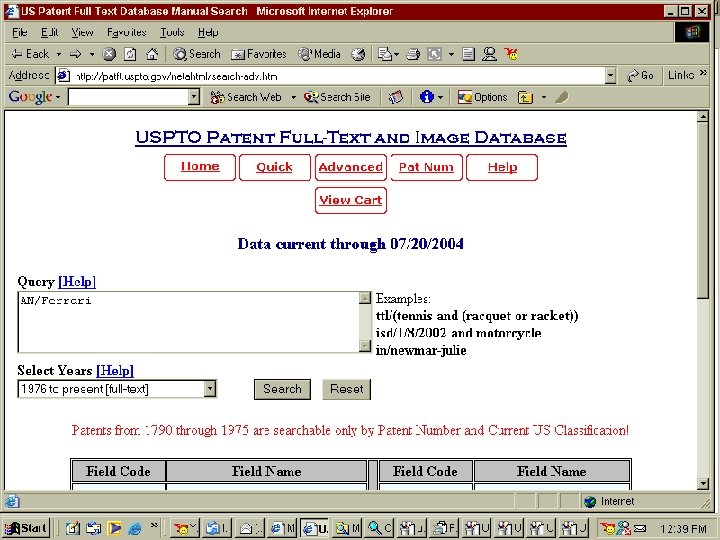Viewport: 720px width, 540px height.
Task: Click Search Site on Google toolbar
Action: pyautogui.click(x=337, y=97)
